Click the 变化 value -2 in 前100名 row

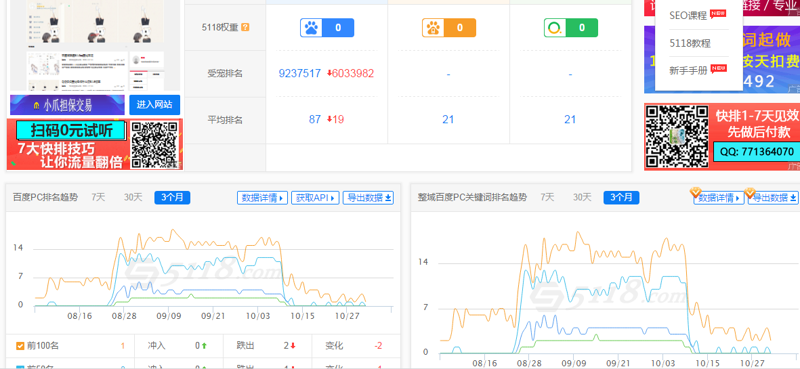pyautogui.click(x=378, y=346)
